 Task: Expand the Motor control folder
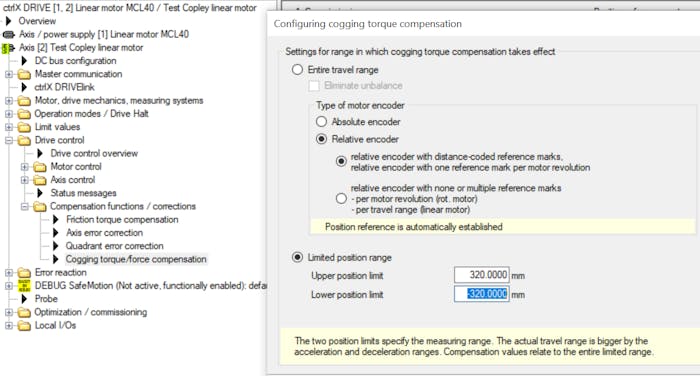point(25,167)
